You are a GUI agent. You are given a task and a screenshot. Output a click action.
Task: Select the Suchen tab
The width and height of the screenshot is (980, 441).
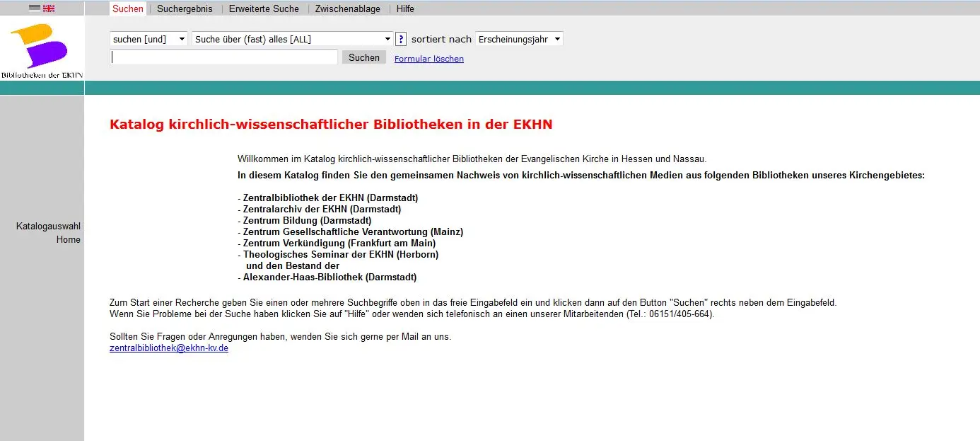pyautogui.click(x=128, y=8)
